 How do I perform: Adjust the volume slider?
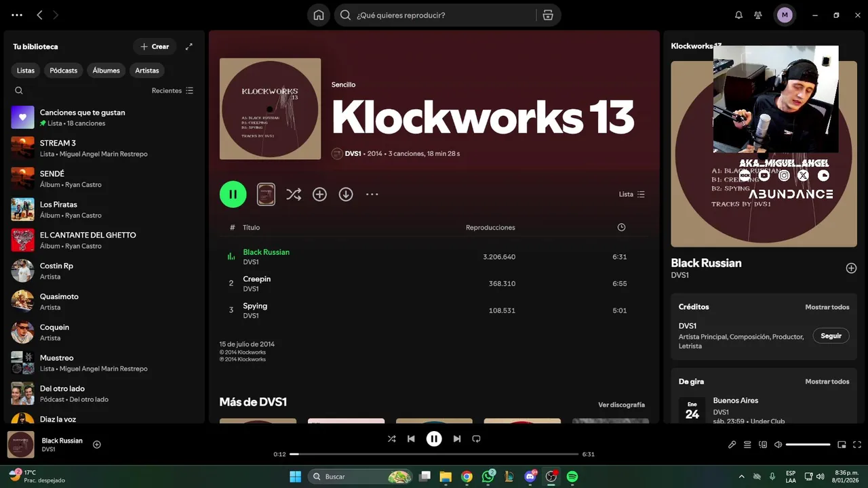808,445
